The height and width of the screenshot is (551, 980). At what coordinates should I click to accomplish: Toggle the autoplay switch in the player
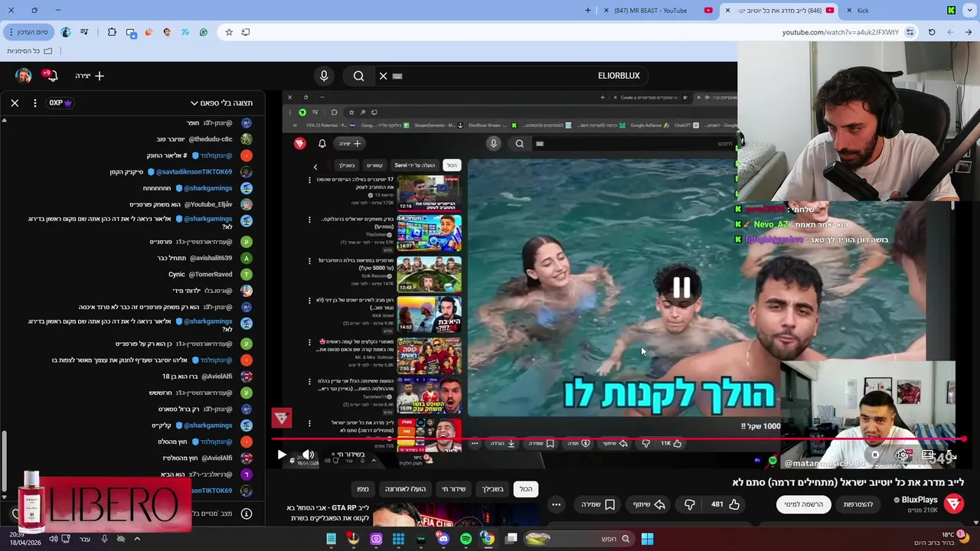point(875,455)
